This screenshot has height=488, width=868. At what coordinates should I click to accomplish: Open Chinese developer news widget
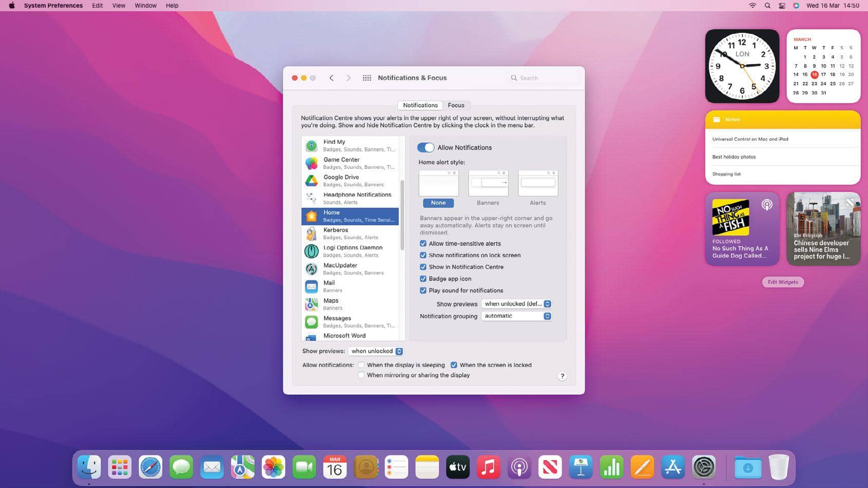pyautogui.click(x=823, y=229)
